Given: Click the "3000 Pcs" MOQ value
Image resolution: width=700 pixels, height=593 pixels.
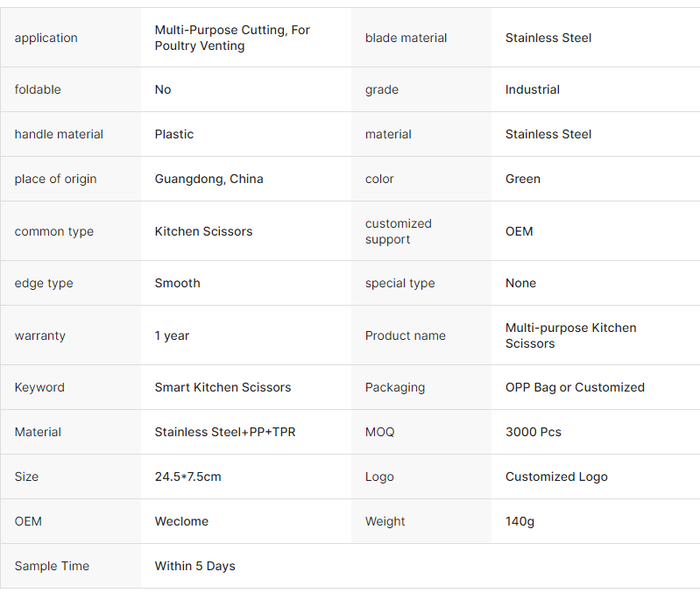Looking at the screenshot, I should [x=534, y=432].
